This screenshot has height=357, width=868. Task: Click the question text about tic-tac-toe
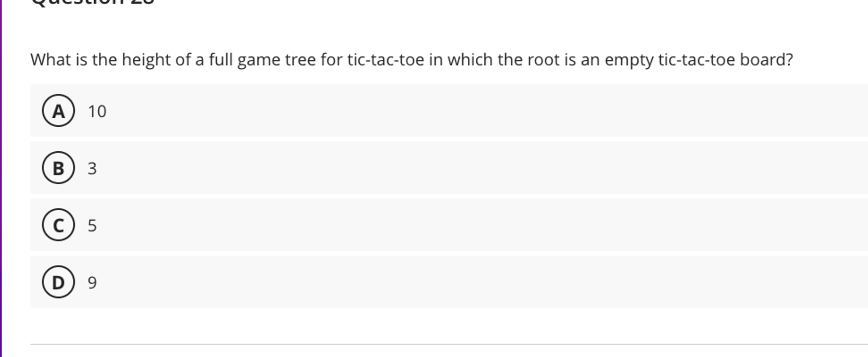click(x=411, y=58)
